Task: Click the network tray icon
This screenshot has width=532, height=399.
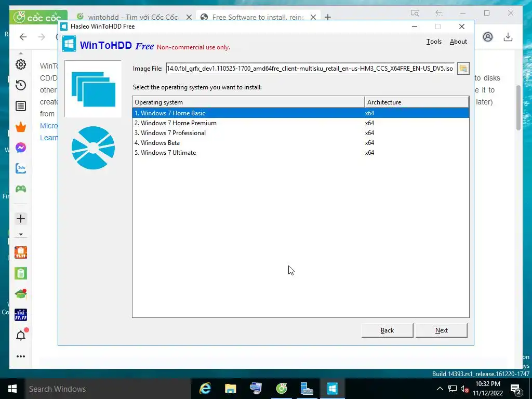Action: click(x=453, y=389)
